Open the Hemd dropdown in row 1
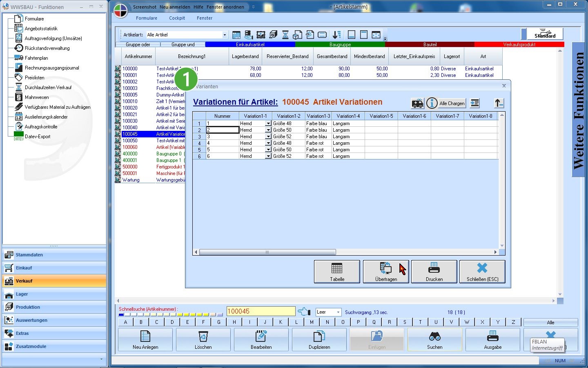This screenshot has width=588, height=368. coord(268,123)
